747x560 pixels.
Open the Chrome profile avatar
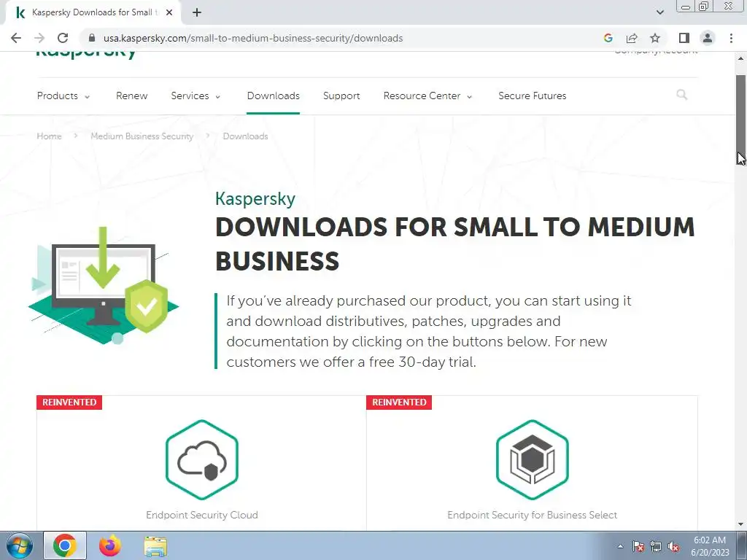click(x=708, y=38)
